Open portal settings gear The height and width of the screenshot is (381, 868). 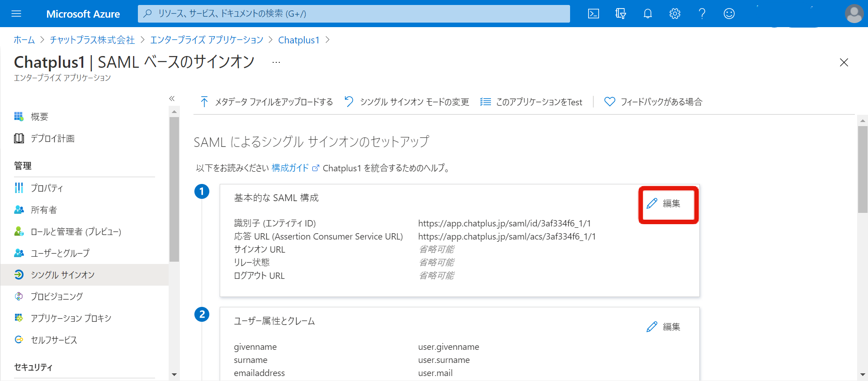coord(675,14)
